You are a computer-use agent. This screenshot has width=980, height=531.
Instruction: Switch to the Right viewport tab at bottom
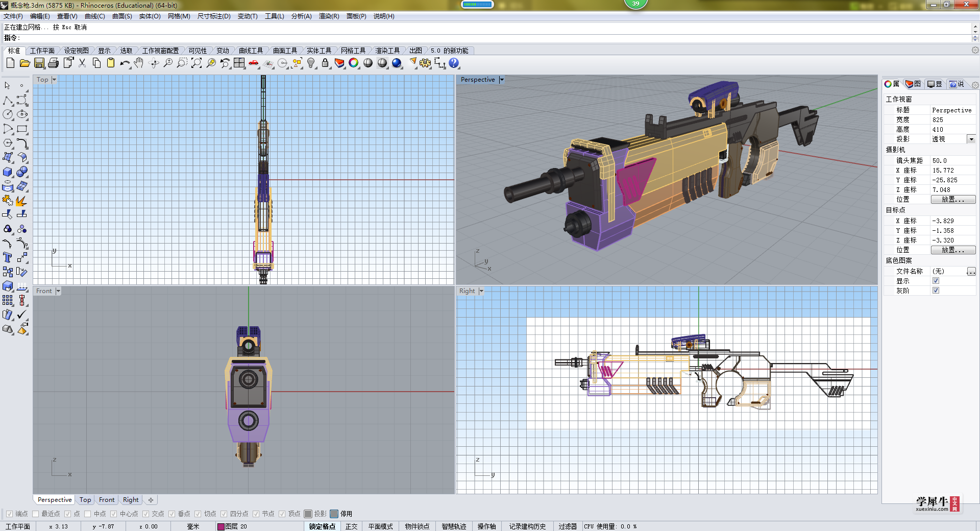[131, 500]
